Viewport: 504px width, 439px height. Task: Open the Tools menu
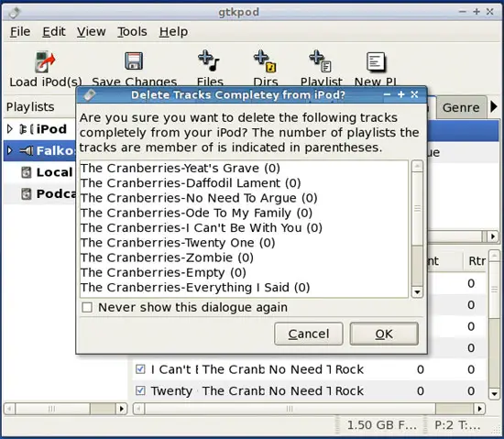tap(132, 31)
